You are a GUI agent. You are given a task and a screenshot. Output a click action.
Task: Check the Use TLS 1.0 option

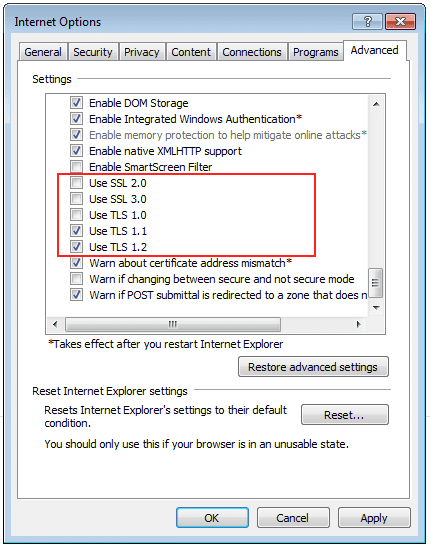[x=76, y=215]
